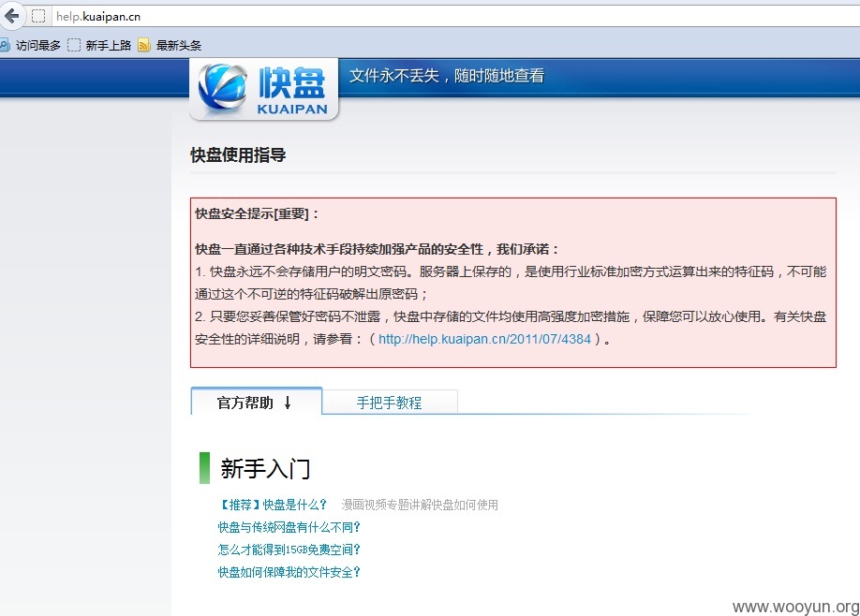Open the 最新头条 RSS bookmark
The height and width of the screenshot is (616, 860).
(170, 46)
